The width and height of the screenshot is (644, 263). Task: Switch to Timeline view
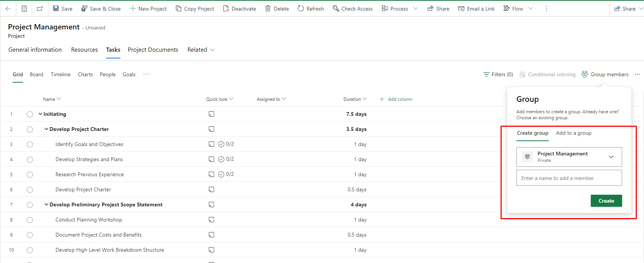[61, 74]
